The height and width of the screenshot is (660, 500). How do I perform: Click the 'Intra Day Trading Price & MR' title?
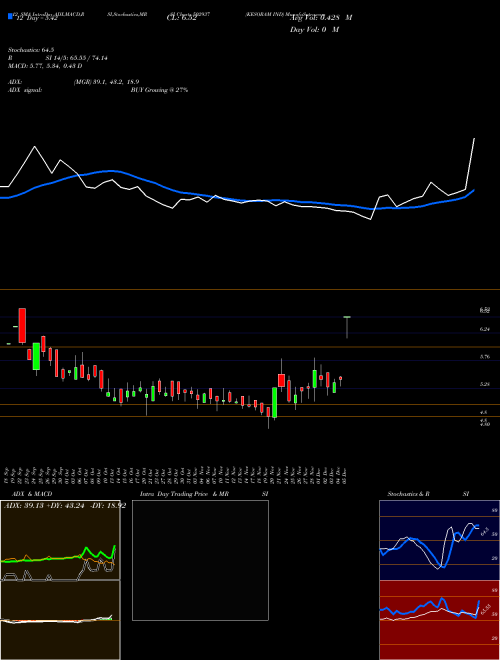point(184,494)
